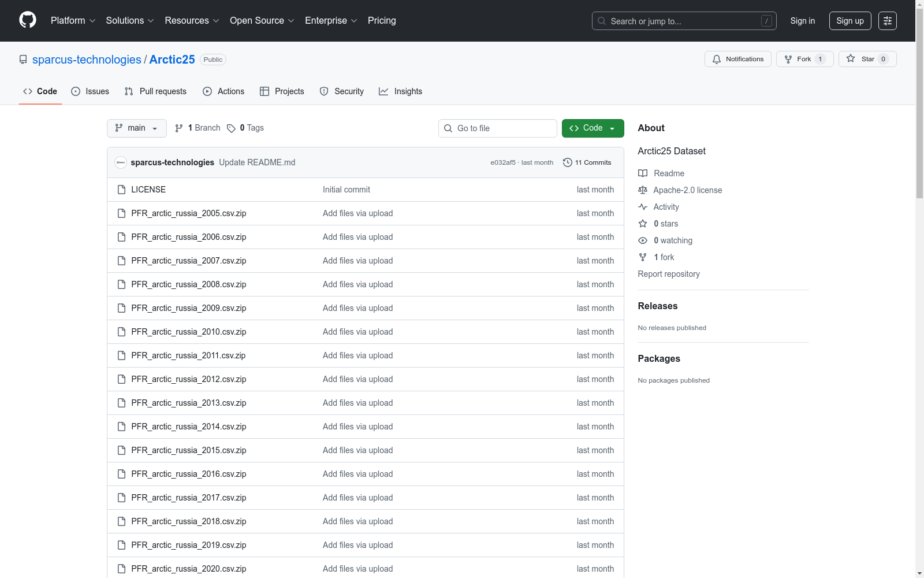Open the Pricing link

tap(382, 21)
